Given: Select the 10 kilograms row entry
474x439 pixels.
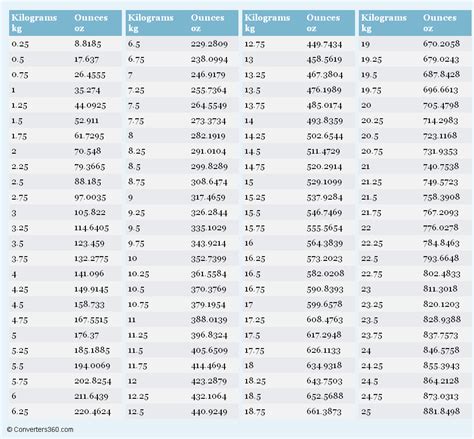Looking at the screenshot, I should (133, 258).
